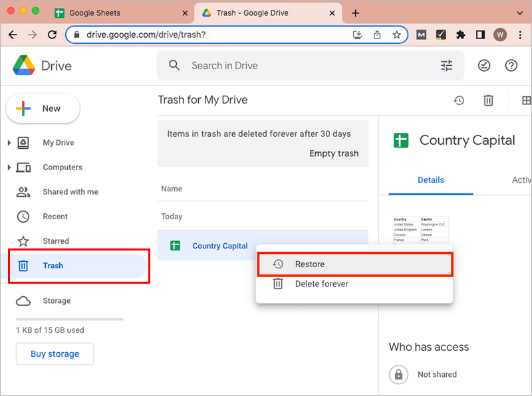Reload the page with refresh icon
Viewport: 532px width, 396px height.
[x=52, y=35]
